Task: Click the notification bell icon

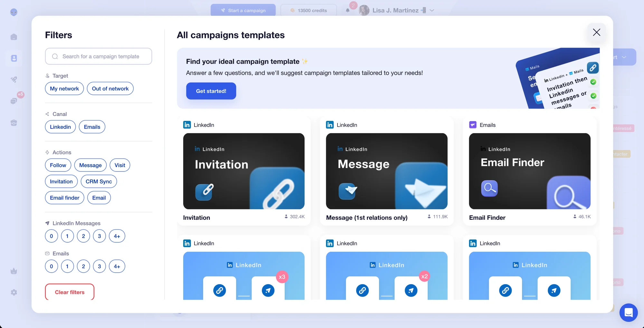Action: [348, 10]
